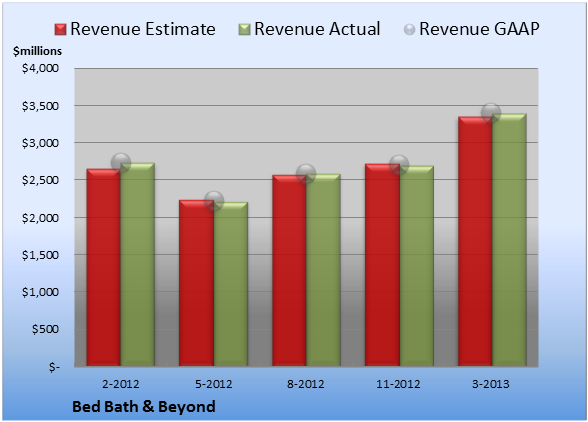
Task: Select the green actual bar for 5-2012
Action: [231, 284]
